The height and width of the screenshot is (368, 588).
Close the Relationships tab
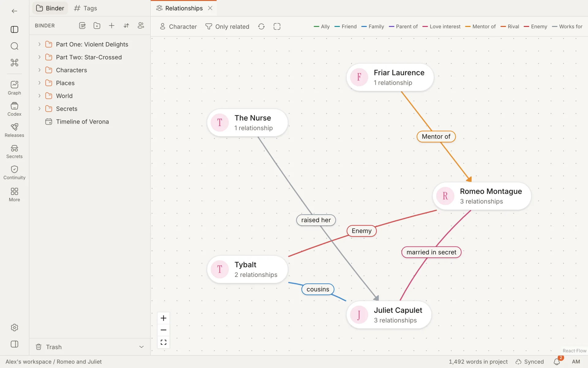210,8
